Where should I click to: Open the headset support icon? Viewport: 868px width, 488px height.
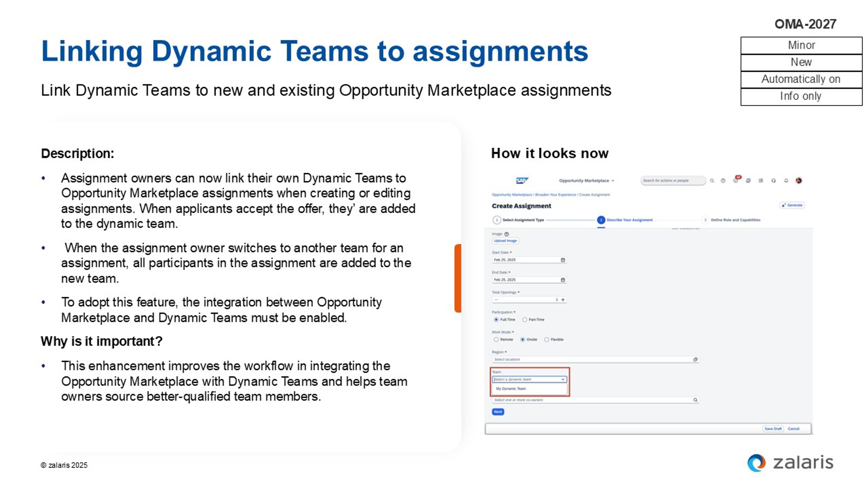coord(773,181)
